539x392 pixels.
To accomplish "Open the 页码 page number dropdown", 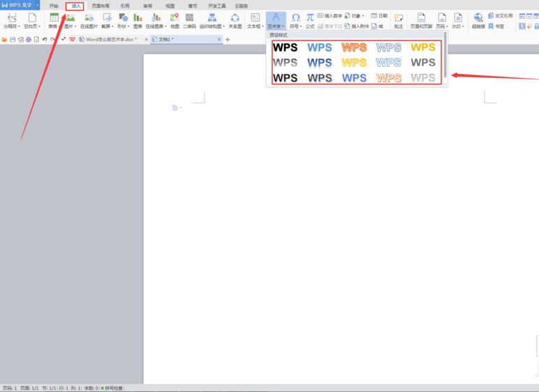I will coord(447,27).
